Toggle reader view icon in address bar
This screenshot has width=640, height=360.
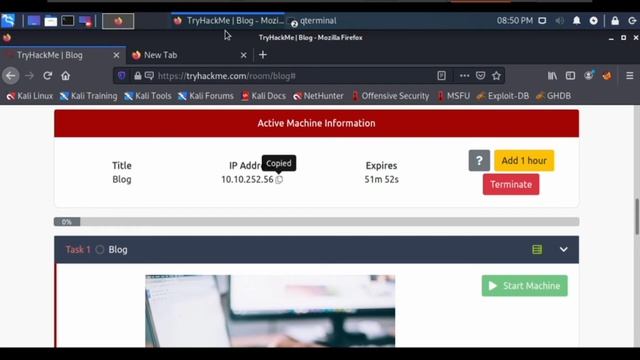[441, 76]
